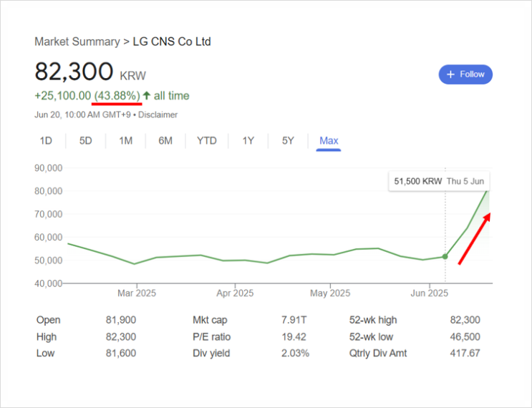Click the 90,000 y-axis label

48,168
